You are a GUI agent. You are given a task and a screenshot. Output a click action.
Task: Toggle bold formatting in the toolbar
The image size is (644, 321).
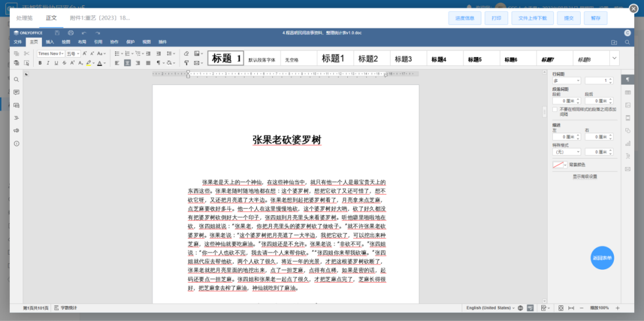(x=40, y=63)
